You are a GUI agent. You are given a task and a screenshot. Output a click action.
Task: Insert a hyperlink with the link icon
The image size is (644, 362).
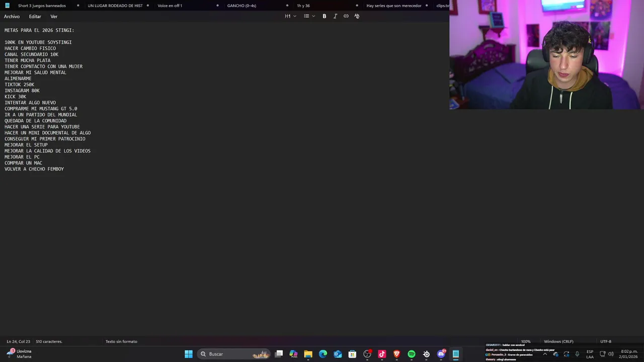pyautogui.click(x=346, y=16)
